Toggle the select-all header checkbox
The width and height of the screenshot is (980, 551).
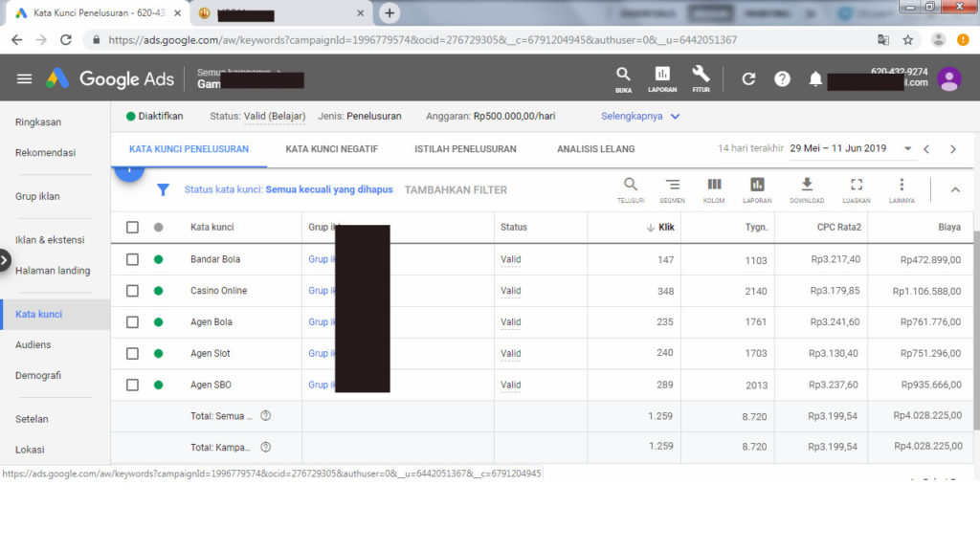[132, 228]
